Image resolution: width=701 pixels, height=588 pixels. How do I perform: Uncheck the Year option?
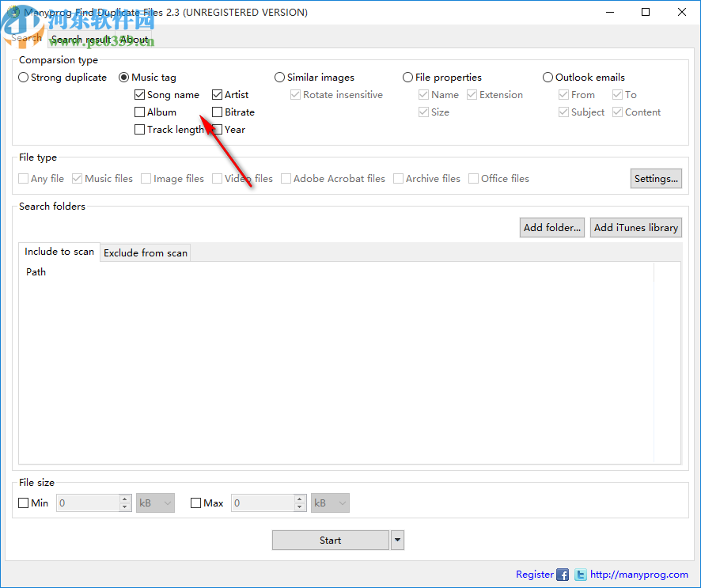coord(217,129)
